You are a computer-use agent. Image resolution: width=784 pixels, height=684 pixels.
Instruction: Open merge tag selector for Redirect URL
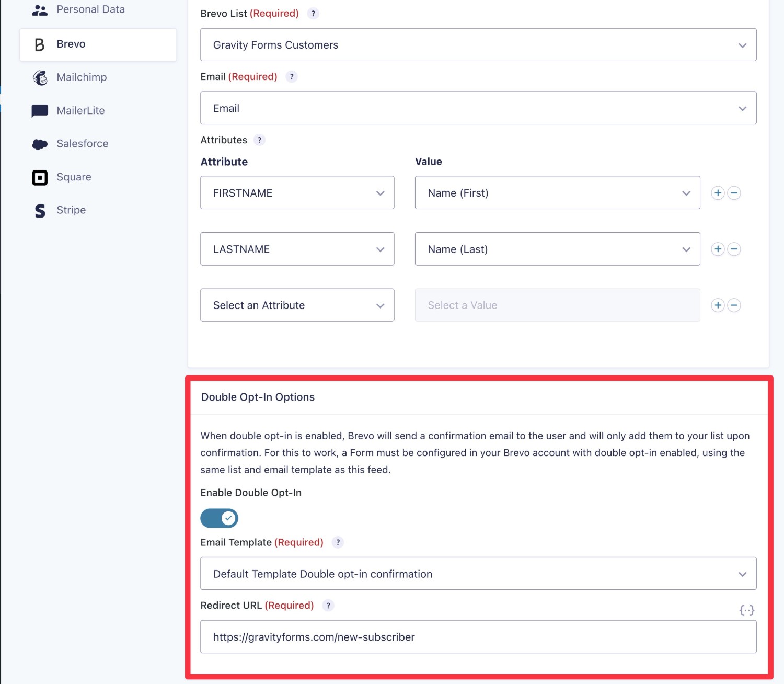[747, 610]
